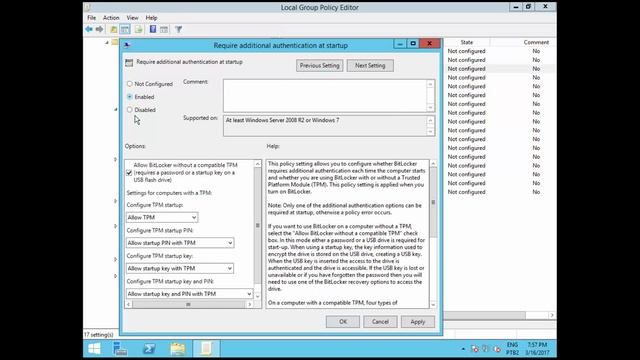Click the Options pane horizontal scrollbar thumb
Image resolution: width=640 pixels, height=360 pixels.
point(188,304)
